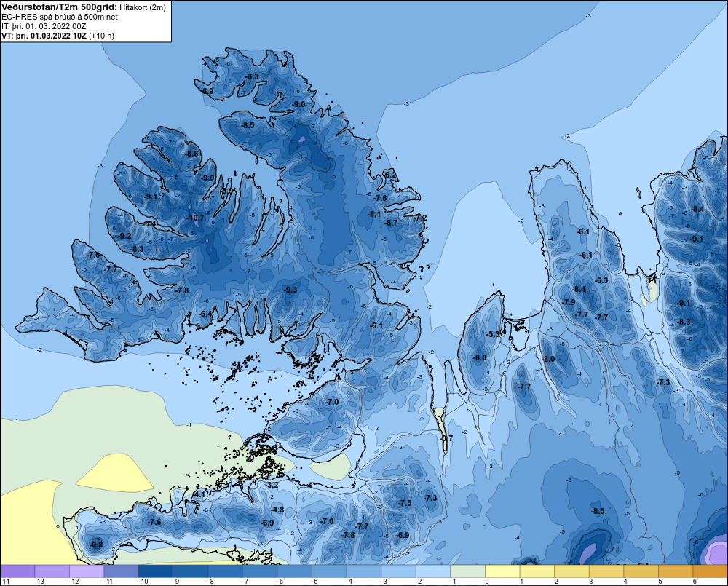Click the '-9.2' temperature label
The height and width of the screenshot is (586, 728).
[124, 236]
